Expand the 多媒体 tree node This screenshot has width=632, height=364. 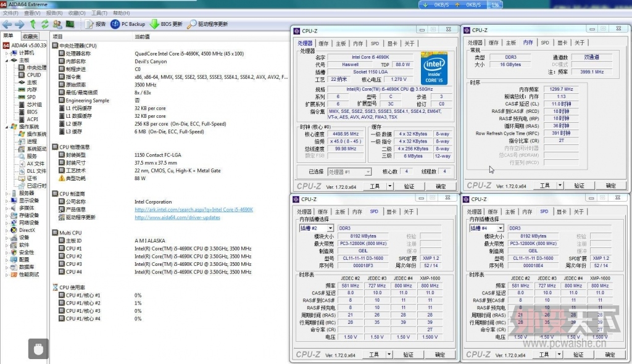[x=6, y=208]
